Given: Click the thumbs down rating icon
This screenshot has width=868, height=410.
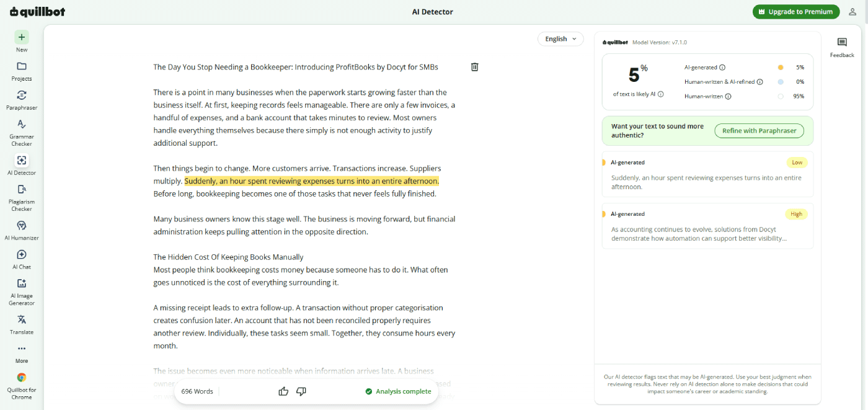Looking at the screenshot, I should point(301,391).
